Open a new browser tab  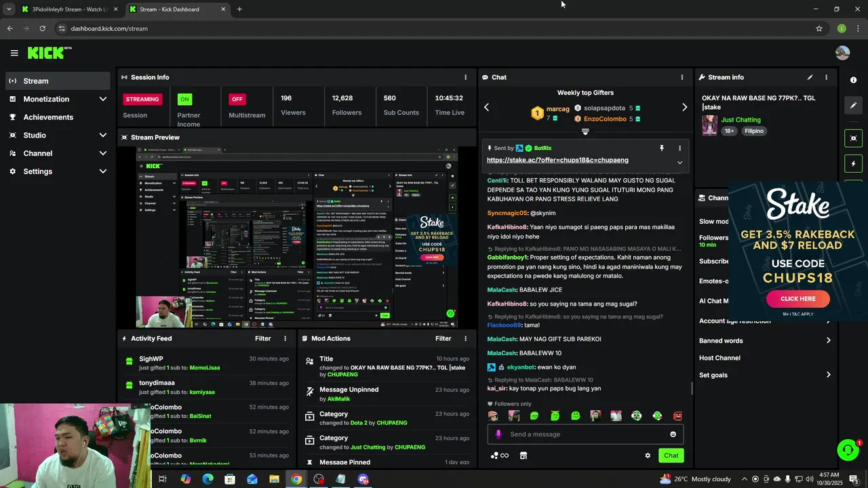[239, 9]
